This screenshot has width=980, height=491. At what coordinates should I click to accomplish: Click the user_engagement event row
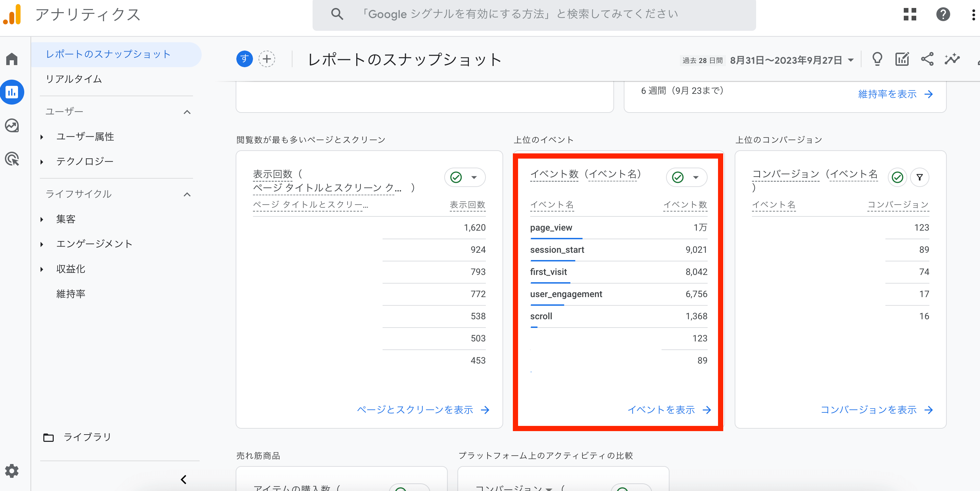point(619,294)
